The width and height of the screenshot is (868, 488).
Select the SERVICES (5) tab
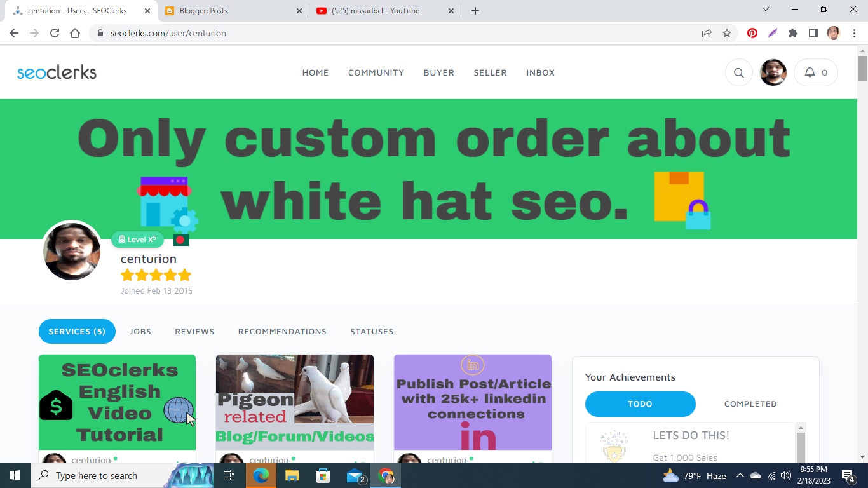click(77, 331)
